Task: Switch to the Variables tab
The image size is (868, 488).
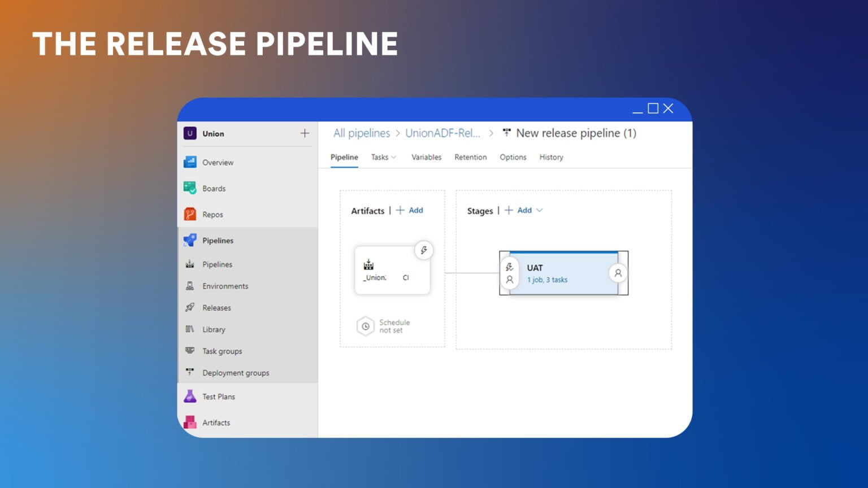Action: click(426, 157)
